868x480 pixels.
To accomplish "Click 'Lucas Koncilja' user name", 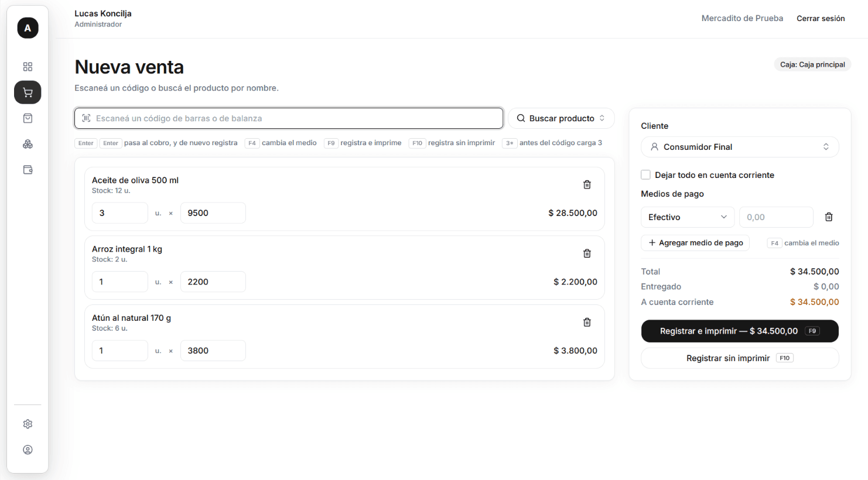I will [x=103, y=13].
